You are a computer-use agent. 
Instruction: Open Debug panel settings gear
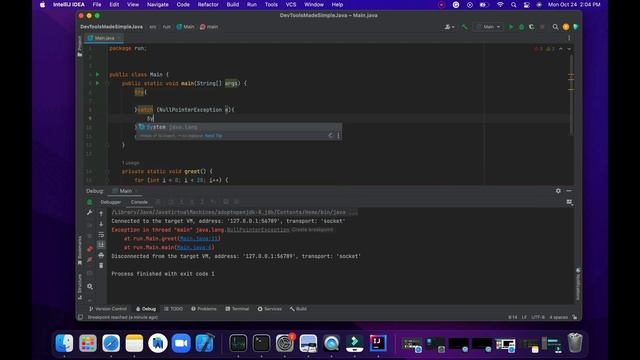pyautogui.click(x=558, y=191)
